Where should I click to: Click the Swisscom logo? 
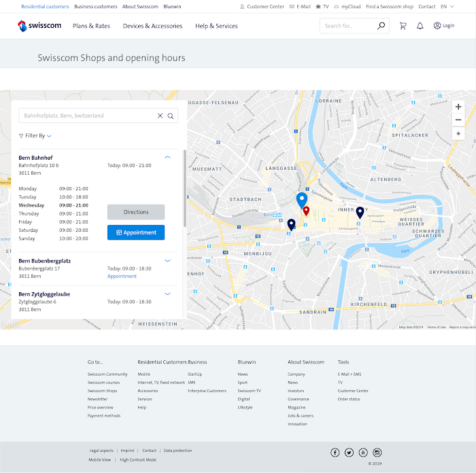(x=39, y=26)
